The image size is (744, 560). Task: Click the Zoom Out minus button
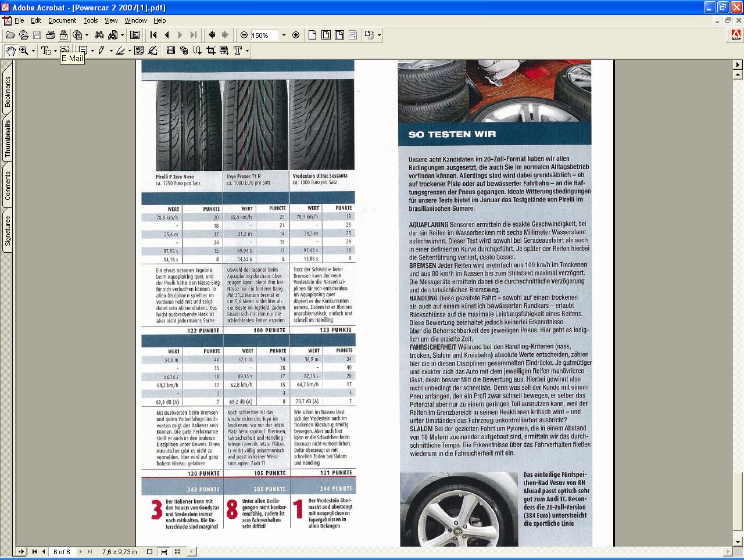244,35
